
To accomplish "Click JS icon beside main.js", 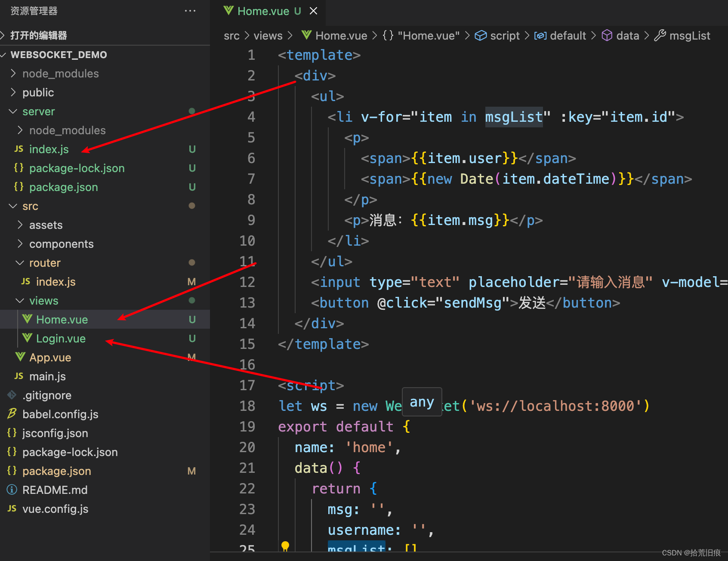I will [19, 376].
